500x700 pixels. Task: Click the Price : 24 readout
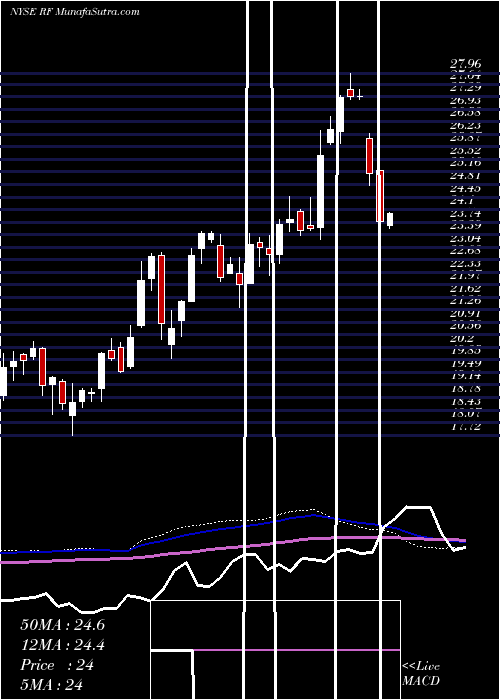pyautogui.click(x=57, y=665)
